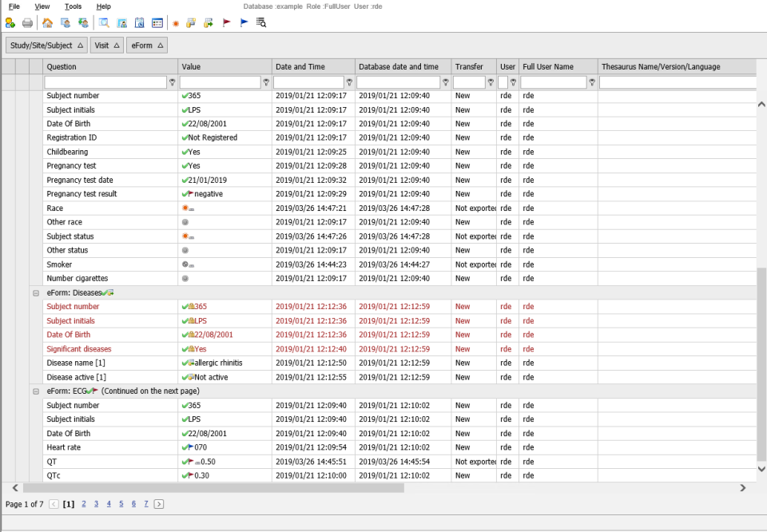Click the person-in-window toolbar icon

coord(121,22)
